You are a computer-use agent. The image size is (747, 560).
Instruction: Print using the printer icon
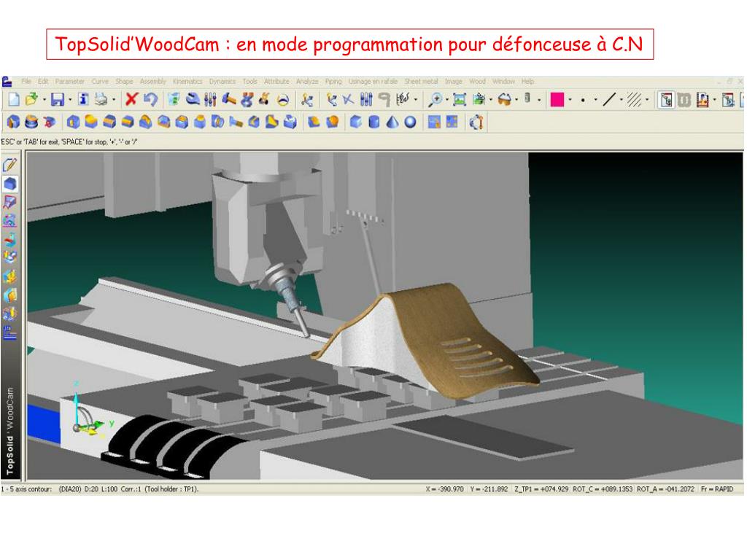(x=101, y=99)
